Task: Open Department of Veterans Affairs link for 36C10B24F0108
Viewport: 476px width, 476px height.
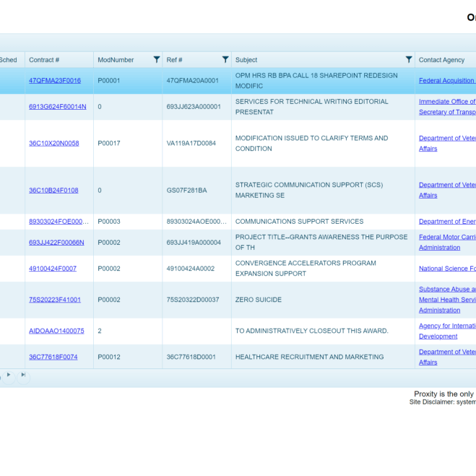Action: tap(447, 191)
